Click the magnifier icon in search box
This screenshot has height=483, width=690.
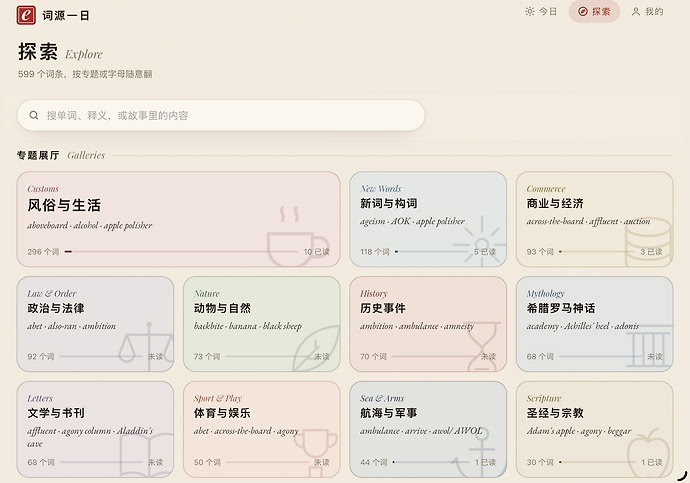point(34,115)
